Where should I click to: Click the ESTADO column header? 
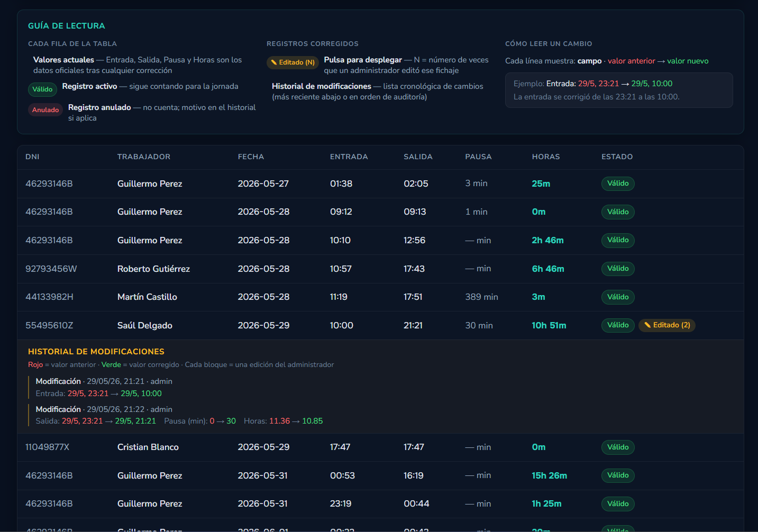click(617, 157)
